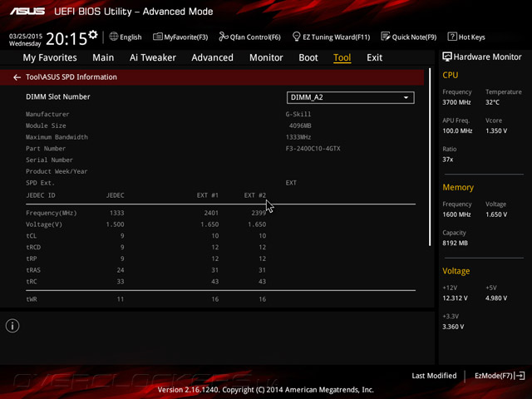
Task: Click the +5V reading 4.980 V
Action: point(496,298)
